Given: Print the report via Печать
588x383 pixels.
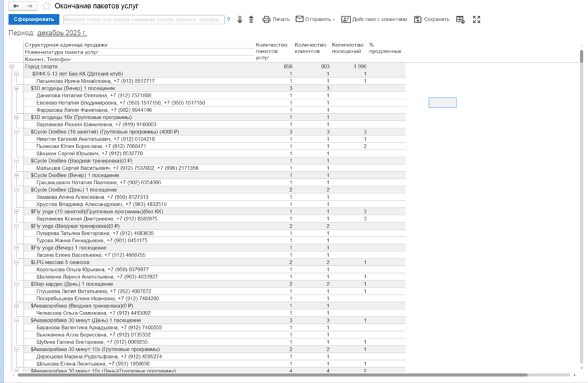Looking at the screenshot, I should [x=276, y=19].
